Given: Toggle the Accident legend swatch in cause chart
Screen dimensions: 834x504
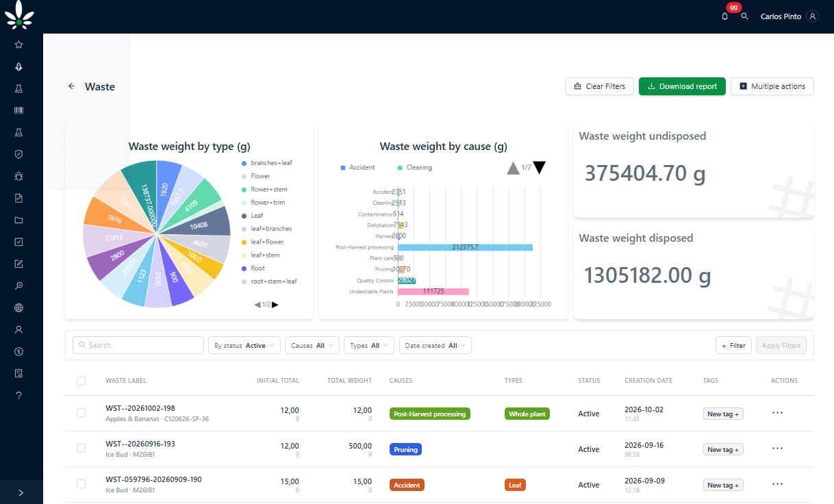Looking at the screenshot, I should click(343, 167).
